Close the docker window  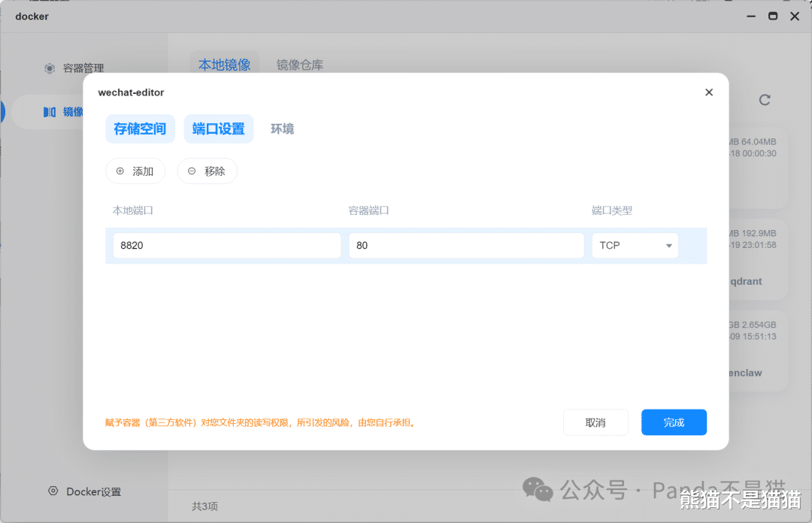point(795,17)
